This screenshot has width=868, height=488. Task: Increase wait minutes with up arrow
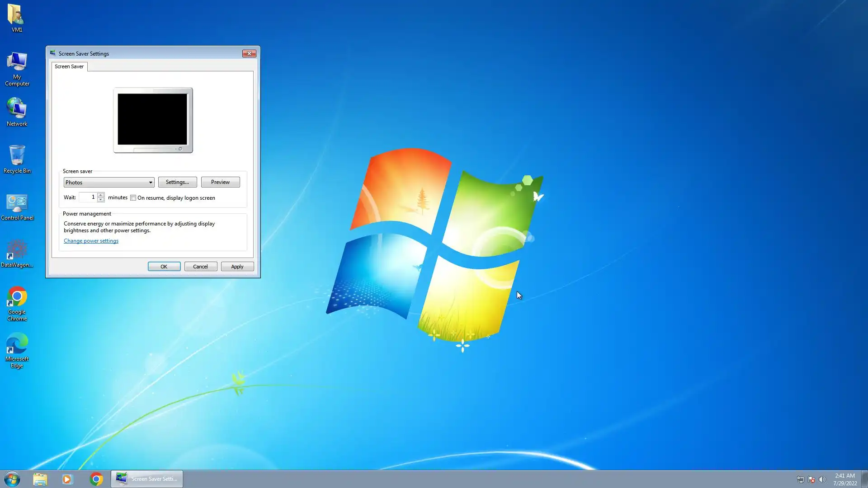click(x=101, y=195)
